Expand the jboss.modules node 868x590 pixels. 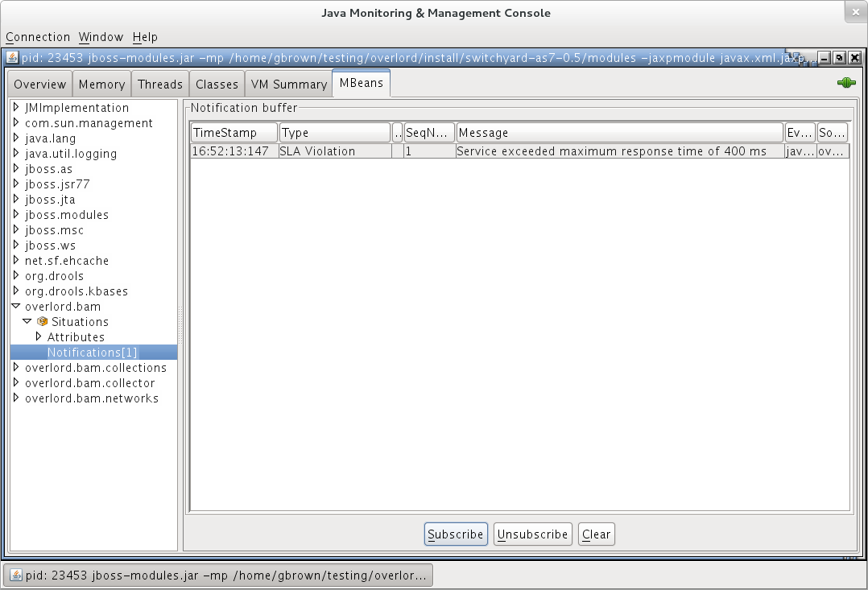[x=16, y=215]
